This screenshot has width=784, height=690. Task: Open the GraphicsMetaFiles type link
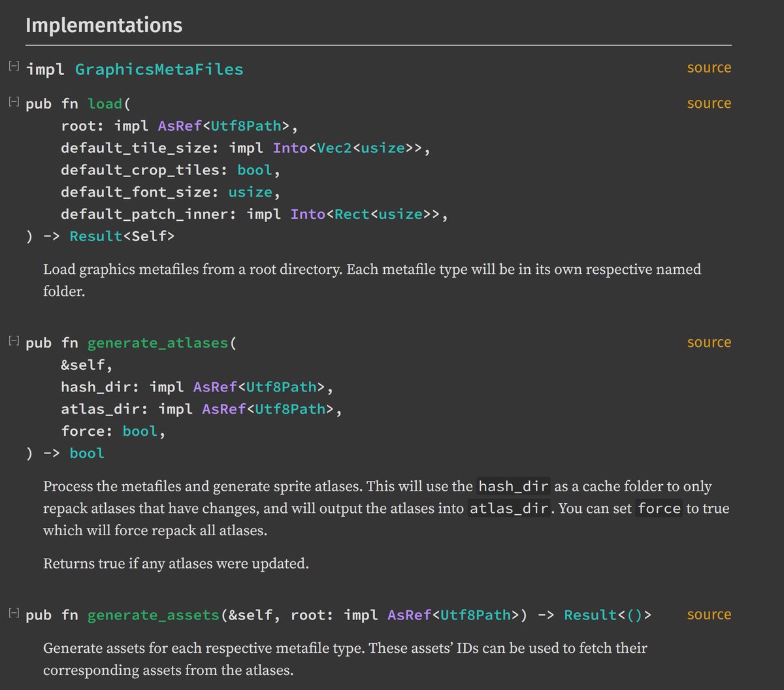click(x=159, y=69)
